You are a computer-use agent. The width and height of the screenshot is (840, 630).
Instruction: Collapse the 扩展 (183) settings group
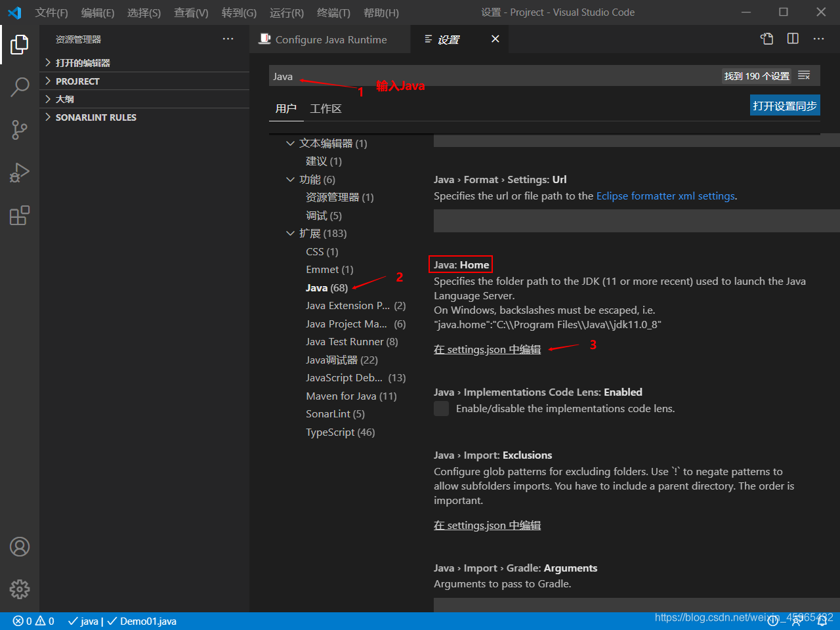[291, 233]
